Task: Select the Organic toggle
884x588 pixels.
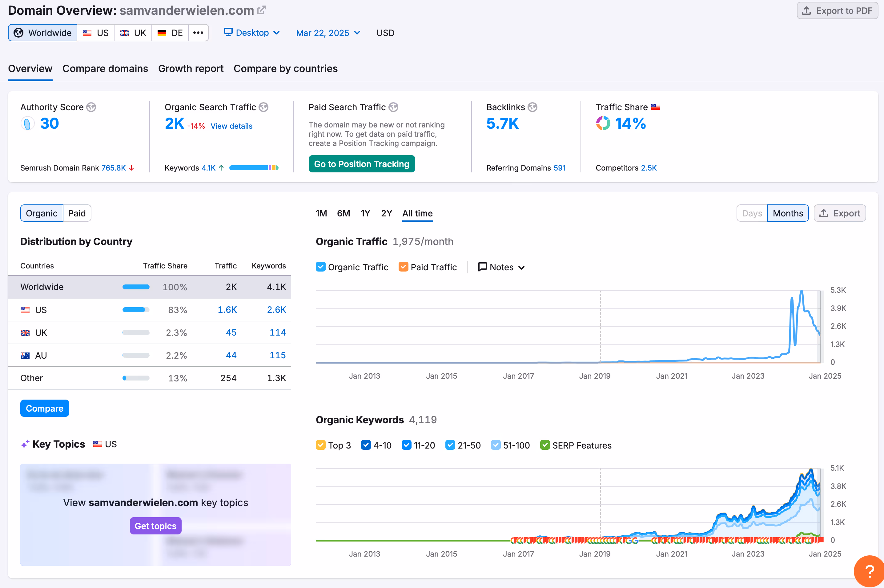Action: [x=42, y=213]
